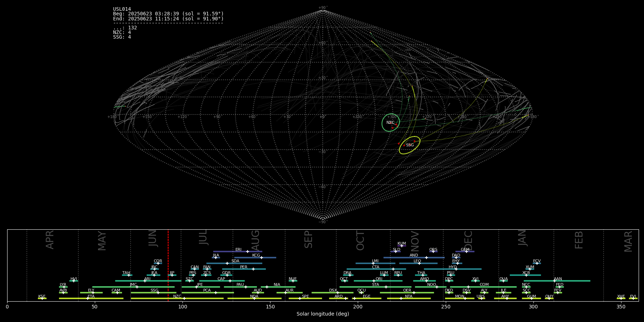Click the +300 longitude label on sky map
Viewport: 644px width, 322px height.
click(392, 117)
